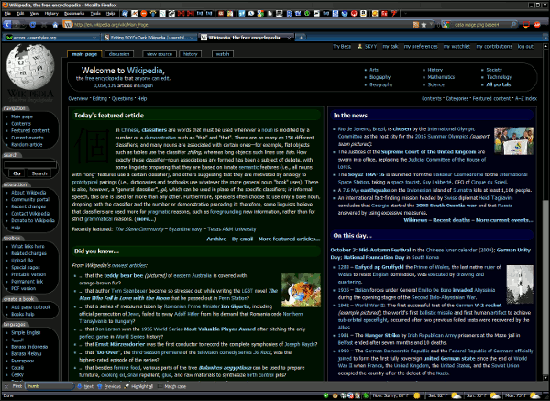Viewport: 550px width, 401px height.
Task: Open my preferences link
Action: 421,46
